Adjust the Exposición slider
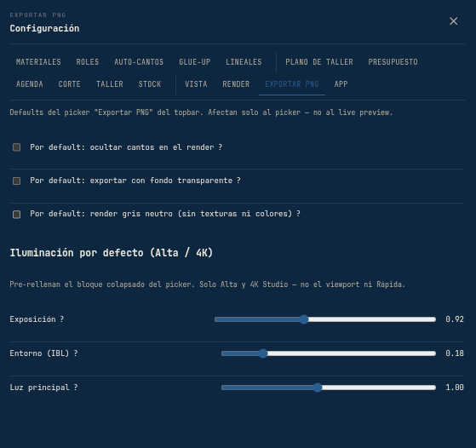 click(x=325, y=319)
